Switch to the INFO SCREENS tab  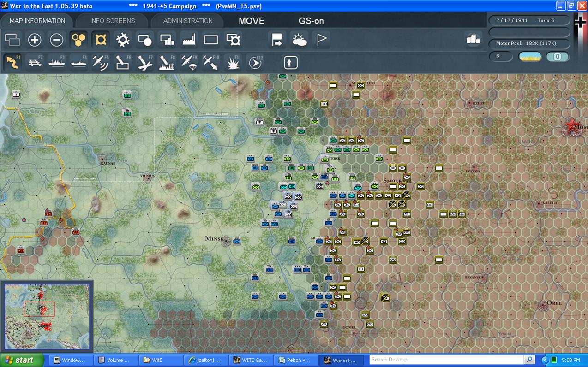(x=113, y=21)
